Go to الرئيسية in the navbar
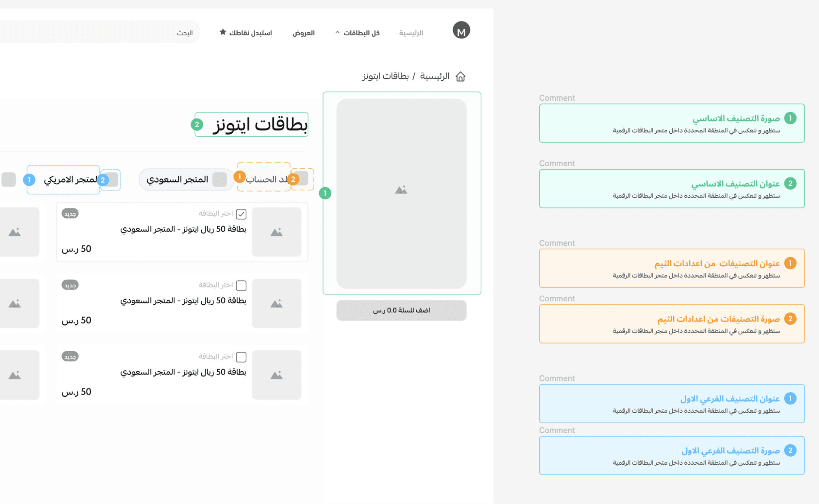The image size is (819, 504). [411, 33]
